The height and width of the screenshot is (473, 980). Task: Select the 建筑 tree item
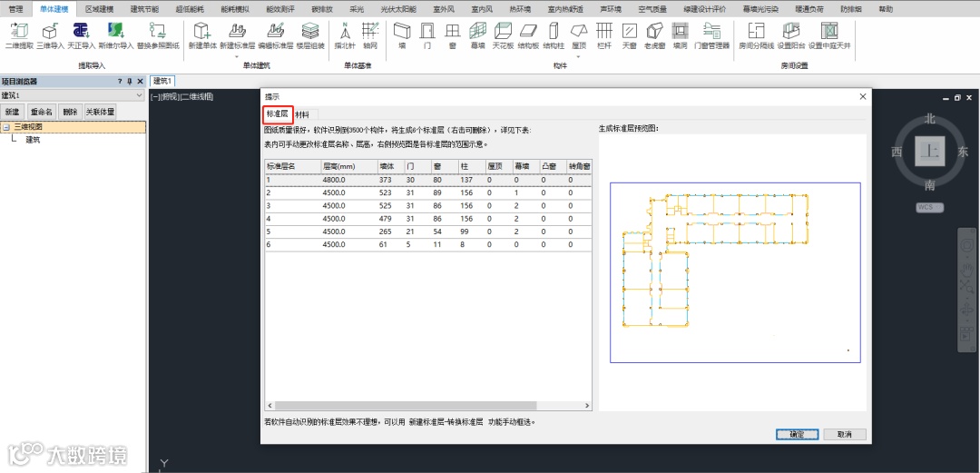click(x=33, y=140)
